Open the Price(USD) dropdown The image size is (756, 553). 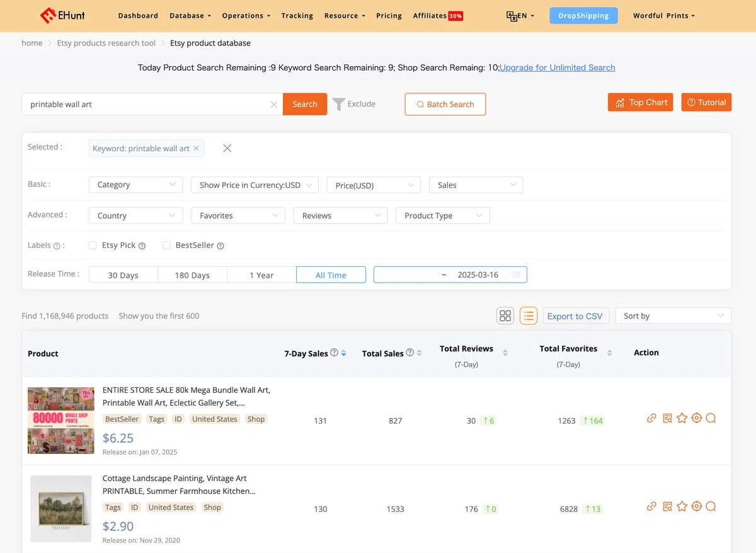(x=374, y=185)
